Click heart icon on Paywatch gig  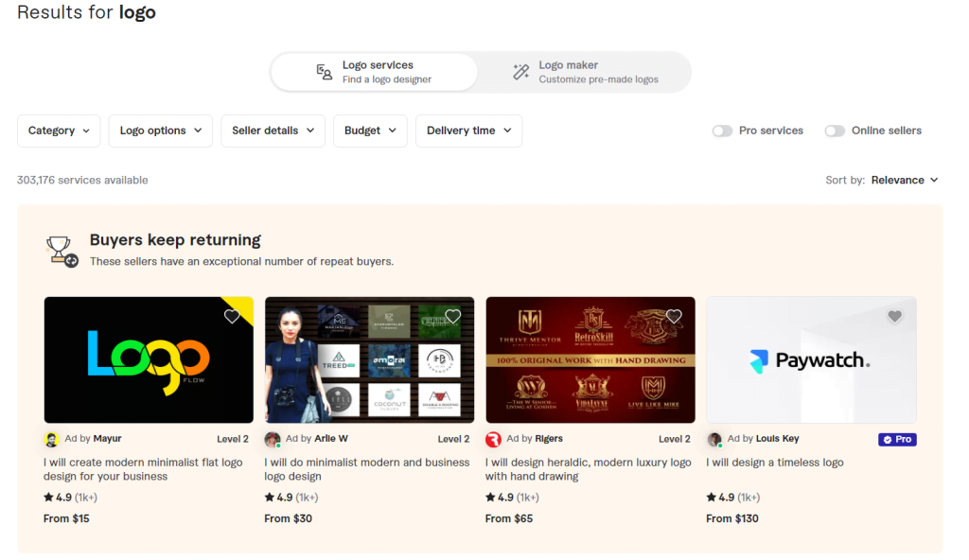[x=894, y=317]
